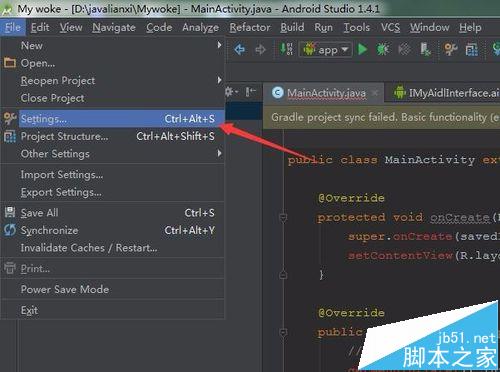Select Synchronize menu entry

(x=112, y=230)
